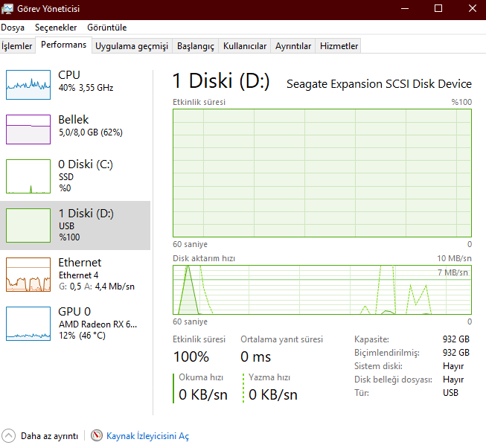The height and width of the screenshot is (448, 486).
Task: Open the Ethernet network graph thumbnail
Action: pyautogui.click(x=28, y=274)
